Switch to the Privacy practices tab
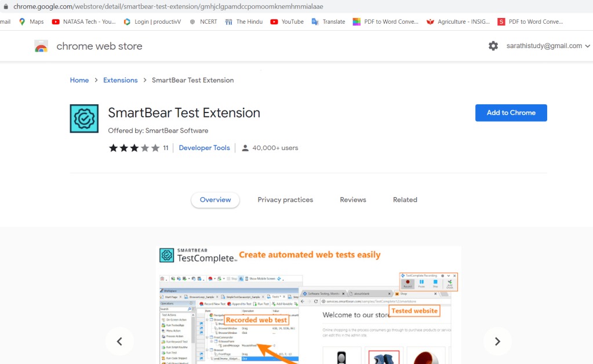Viewport: 593px width, 364px height. (285, 199)
